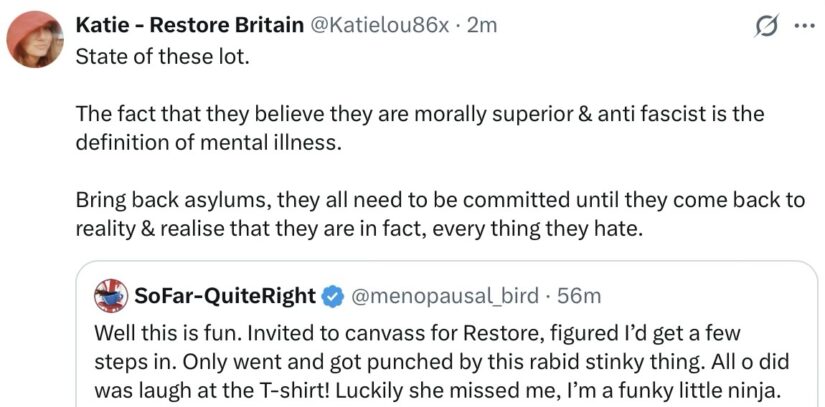Click the 'morally superior & anti fascist' line

pos(419,114)
